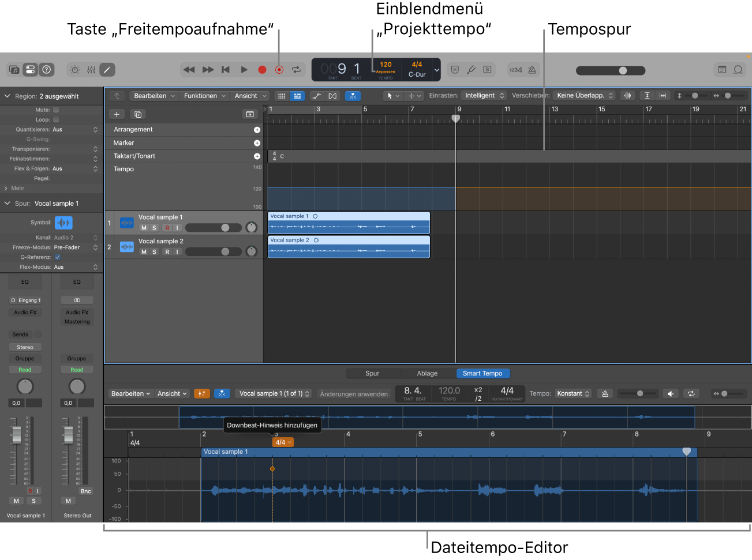Switch to the Smart Tempo tab
This screenshot has width=752, height=560.
[482, 373]
